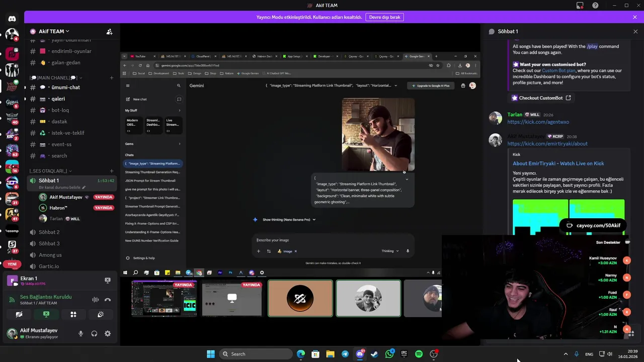This screenshot has height=362, width=644.
Task: Open external link icon on Checkout CustomBot
Action: point(568,98)
